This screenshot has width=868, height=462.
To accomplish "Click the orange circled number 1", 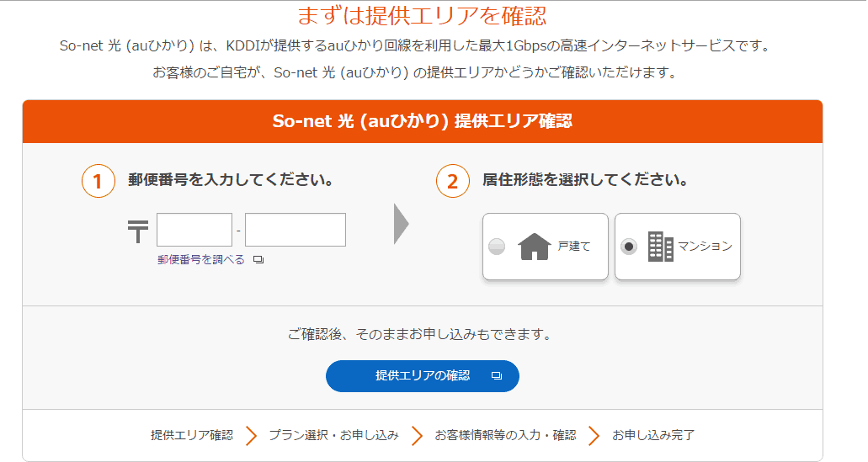I will 99,181.
